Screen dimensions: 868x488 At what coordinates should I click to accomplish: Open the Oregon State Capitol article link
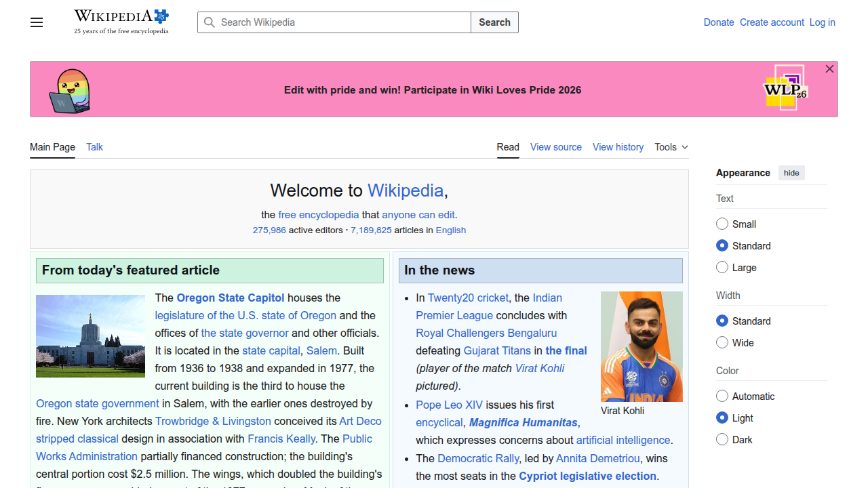pyautogui.click(x=231, y=298)
